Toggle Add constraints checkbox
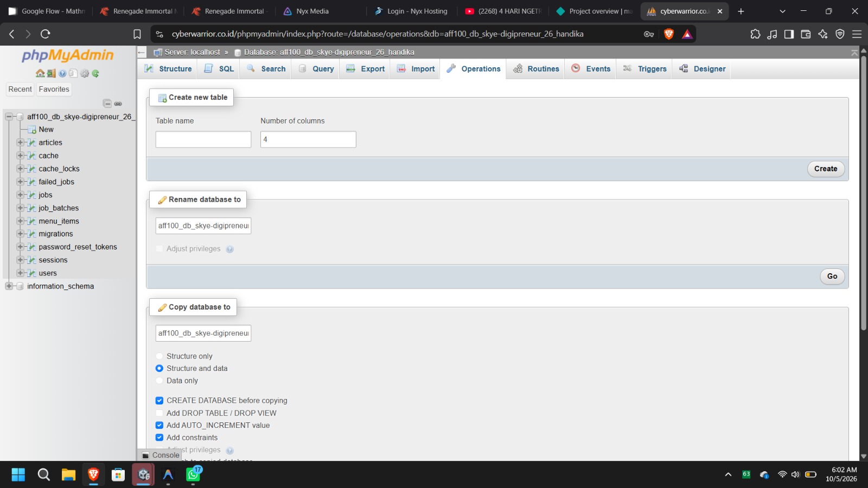868x488 pixels. 159,438
